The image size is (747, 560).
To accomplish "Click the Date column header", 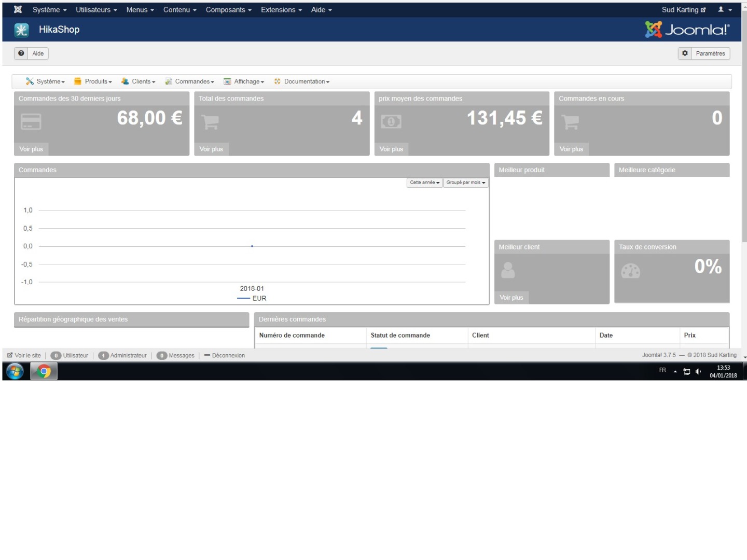I will pyautogui.click(x=606, y=335).
